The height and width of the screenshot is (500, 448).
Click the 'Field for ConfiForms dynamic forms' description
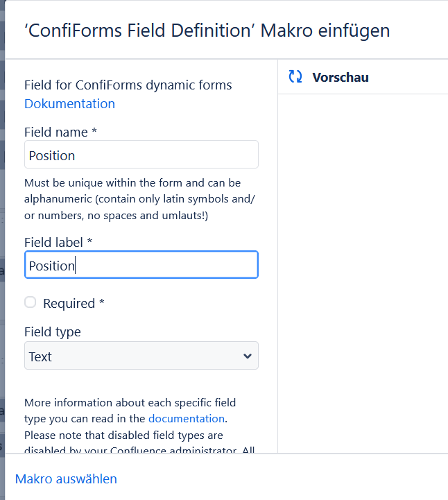tap(128, 85)
